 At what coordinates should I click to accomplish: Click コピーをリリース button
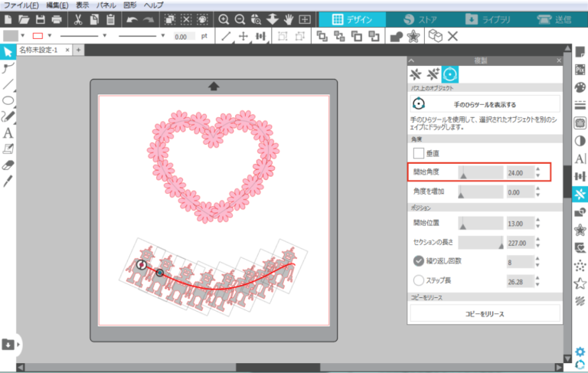pyautogui.click(x=485, y=314)
